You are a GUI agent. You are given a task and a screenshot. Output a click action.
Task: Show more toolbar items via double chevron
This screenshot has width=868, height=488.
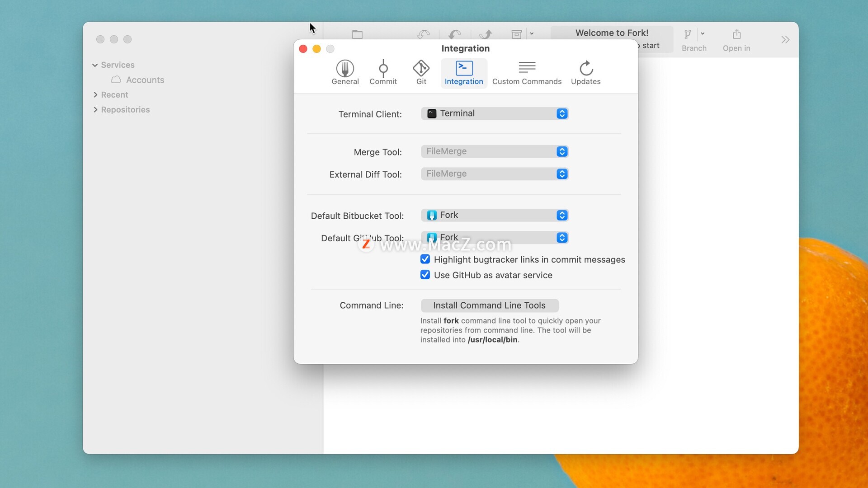(x=785, y=40)
